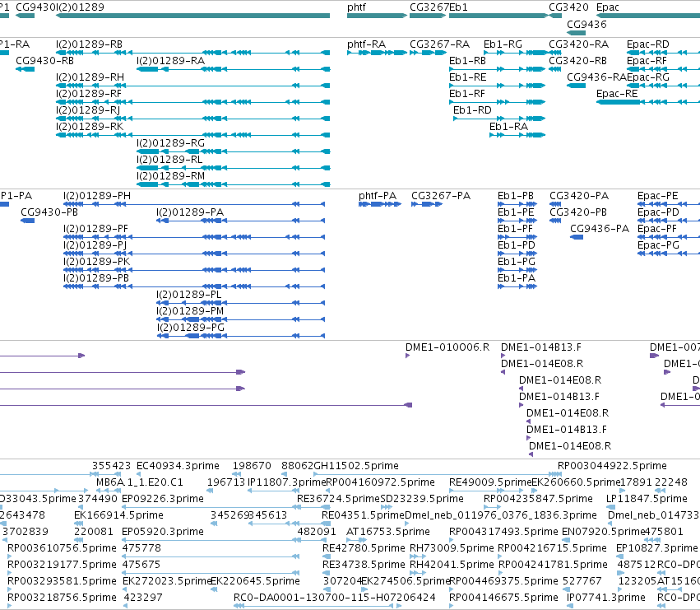Click the phtf-PA protein label

[x=378, y=196]
